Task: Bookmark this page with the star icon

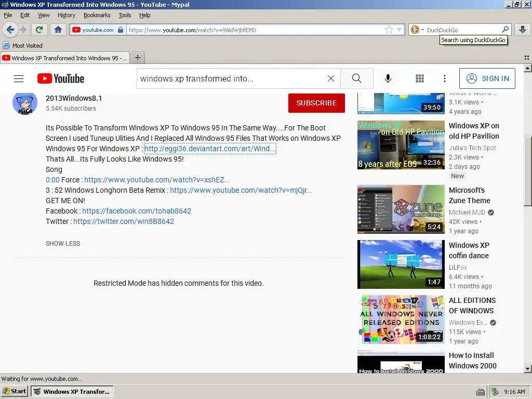Action: point(389,30)
